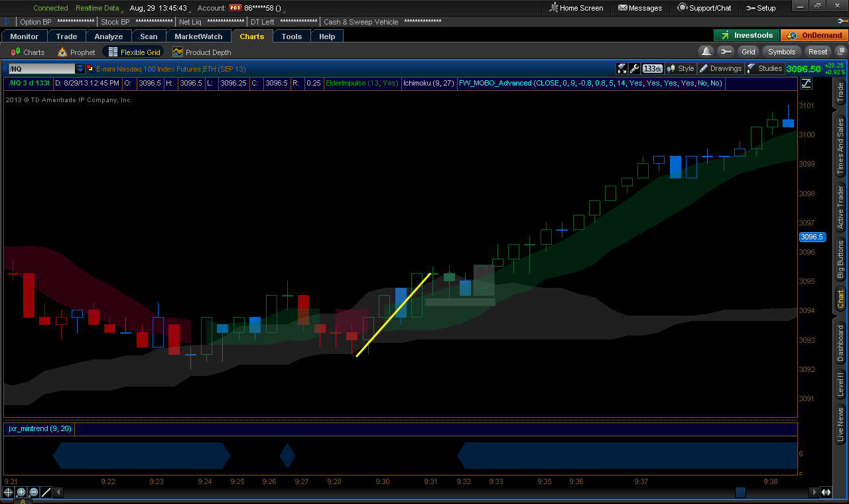This screenshot has height=504, width=849.
Task: Open the Active Trader side tab
Action: click(x=840, y=208)
